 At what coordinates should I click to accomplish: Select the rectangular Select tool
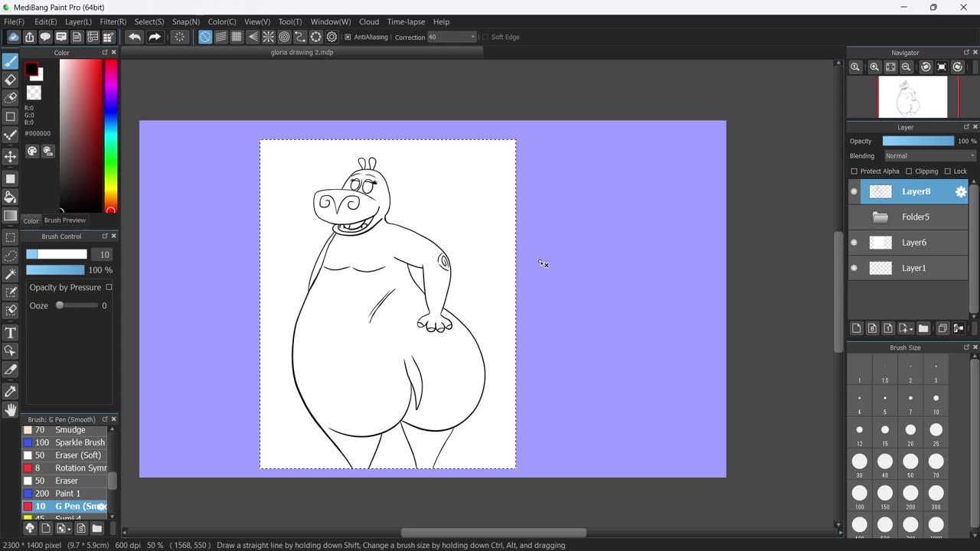[11, 238]
